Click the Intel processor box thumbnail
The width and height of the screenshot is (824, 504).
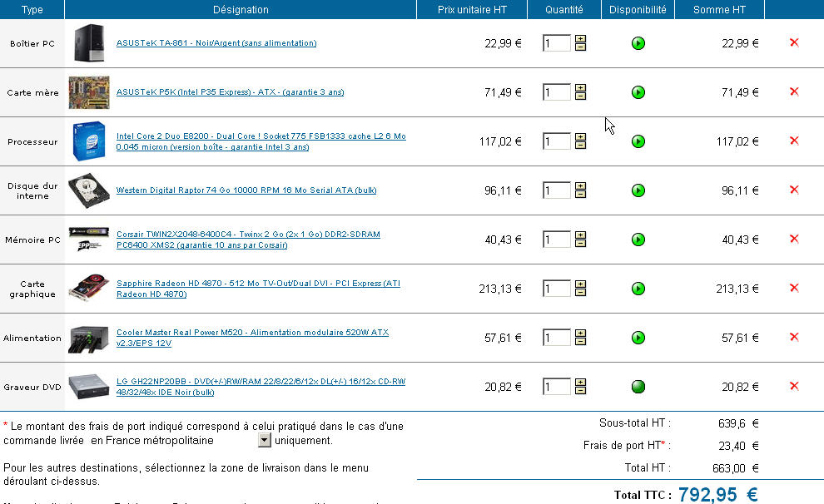(89, 141)
